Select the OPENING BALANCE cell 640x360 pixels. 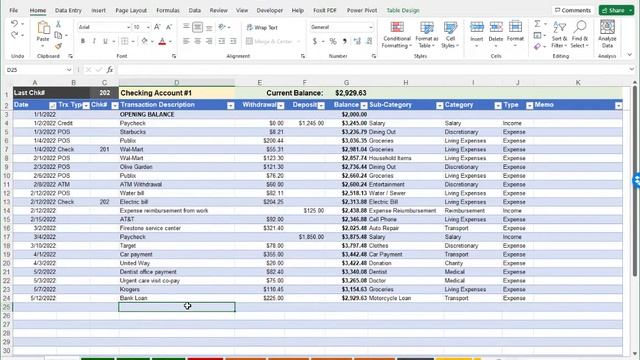click(177, 115)
